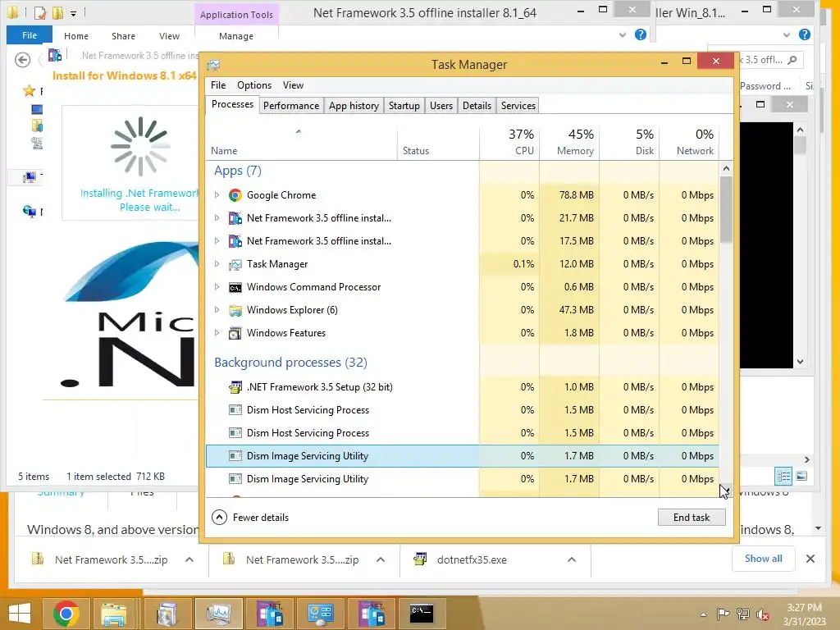The width and height of the screenshot is (840, 630).
Task: Open Chrome from the taskbar
Action: (x=66, y=614)
